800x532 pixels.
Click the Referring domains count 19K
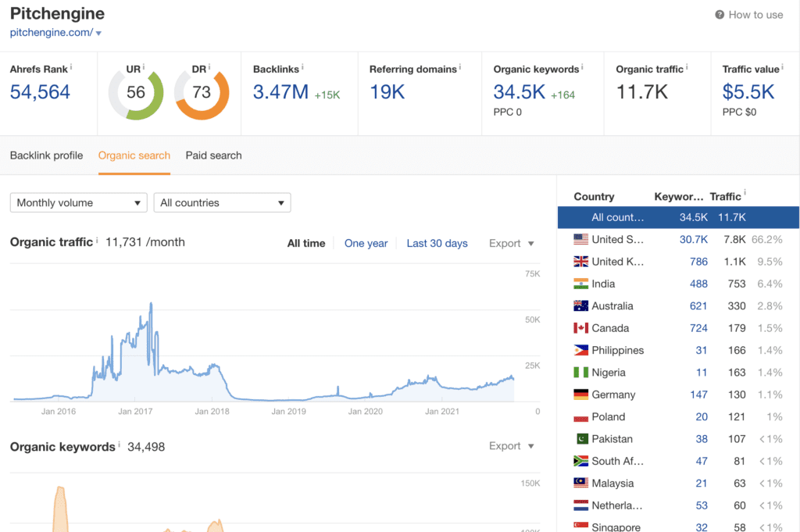[387, 92]
